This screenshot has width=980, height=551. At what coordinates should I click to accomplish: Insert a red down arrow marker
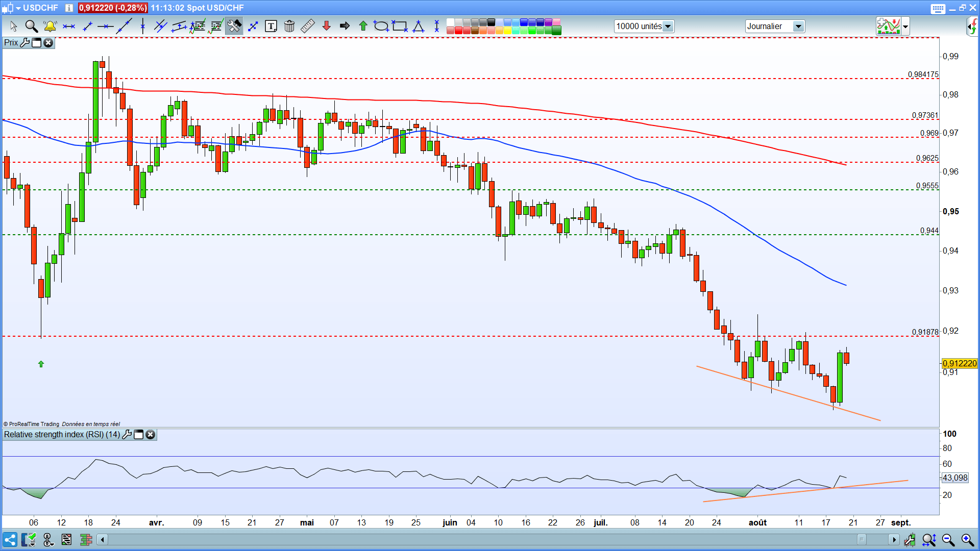[327, 26]
